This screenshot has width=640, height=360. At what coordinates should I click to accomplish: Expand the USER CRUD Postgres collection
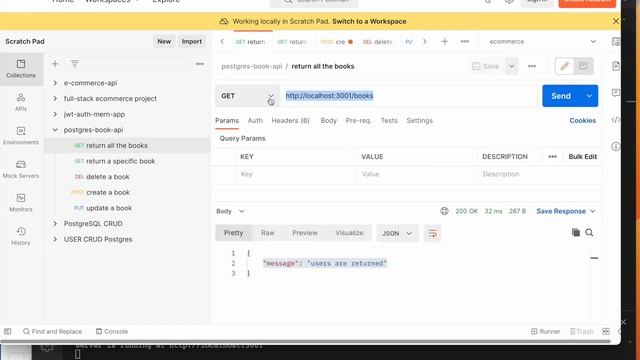[55, 239]
